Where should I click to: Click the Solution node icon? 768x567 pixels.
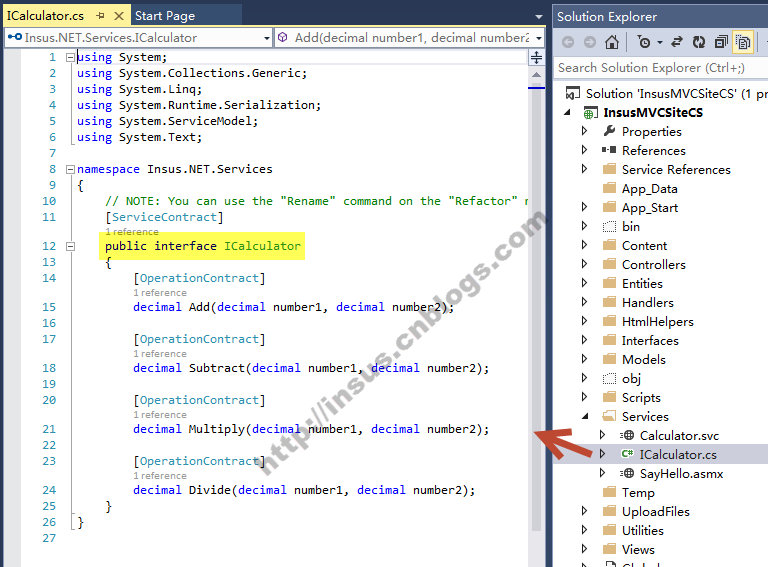click(573, 93)
